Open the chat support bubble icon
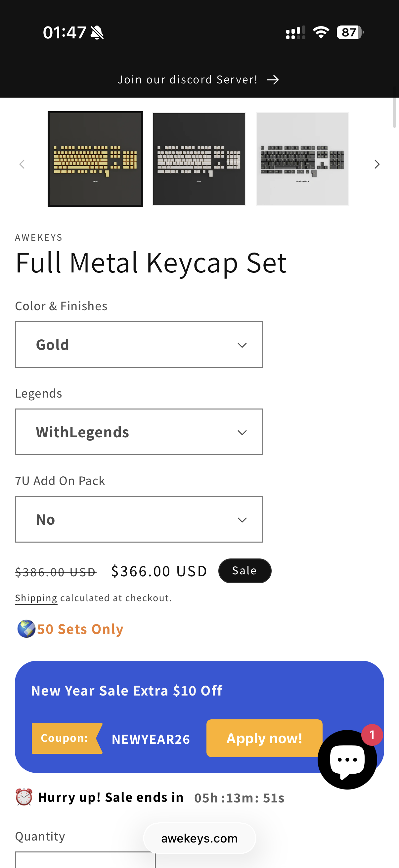399x868 pixels. click(347, 759)
